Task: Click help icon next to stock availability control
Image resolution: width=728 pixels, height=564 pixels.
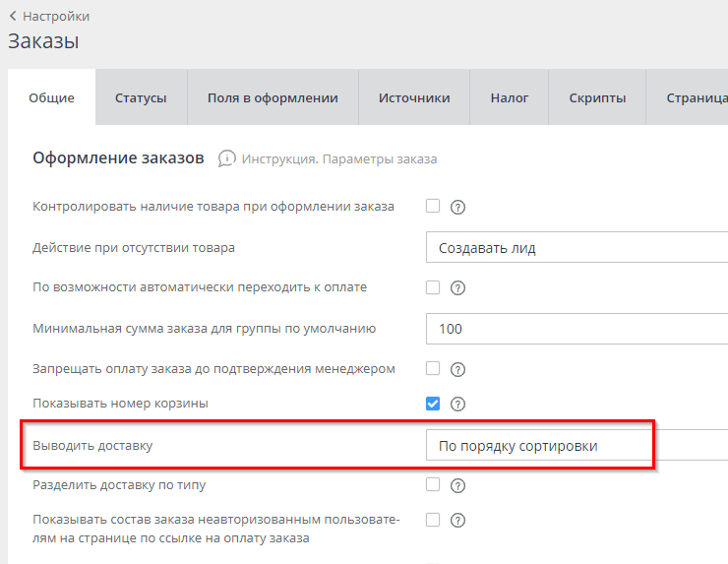Action: pos(456,208)
